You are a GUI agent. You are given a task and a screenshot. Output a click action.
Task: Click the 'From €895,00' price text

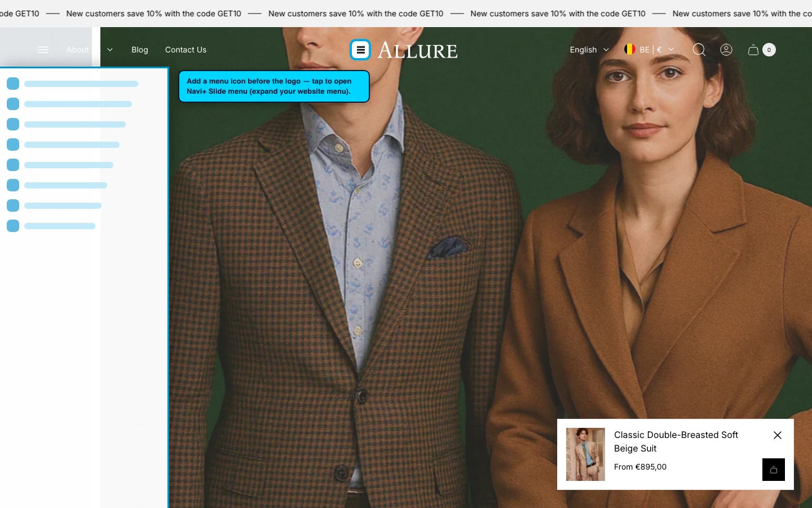(640, 467)
